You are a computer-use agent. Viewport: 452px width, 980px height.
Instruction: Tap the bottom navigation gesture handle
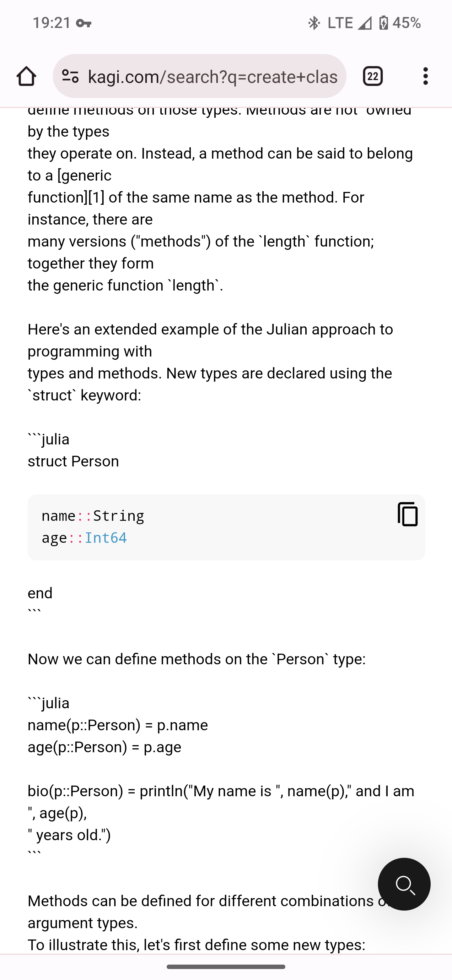coord(226,966)
